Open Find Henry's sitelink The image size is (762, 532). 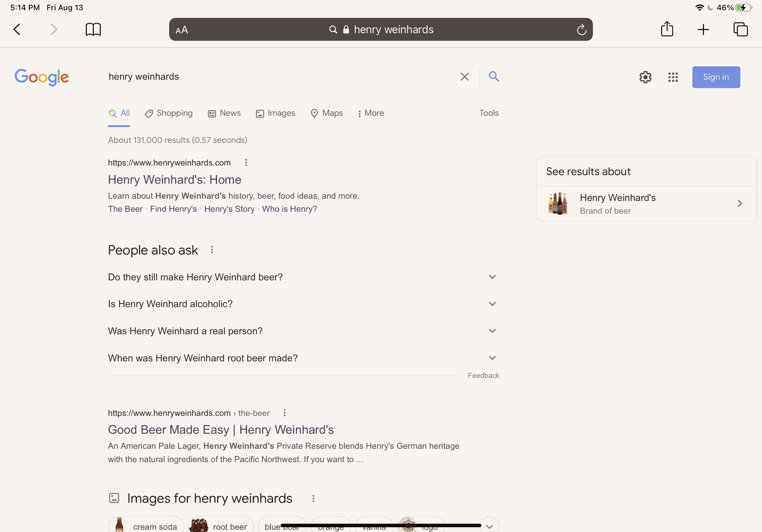pyautogui.click(x=173, y=209)
